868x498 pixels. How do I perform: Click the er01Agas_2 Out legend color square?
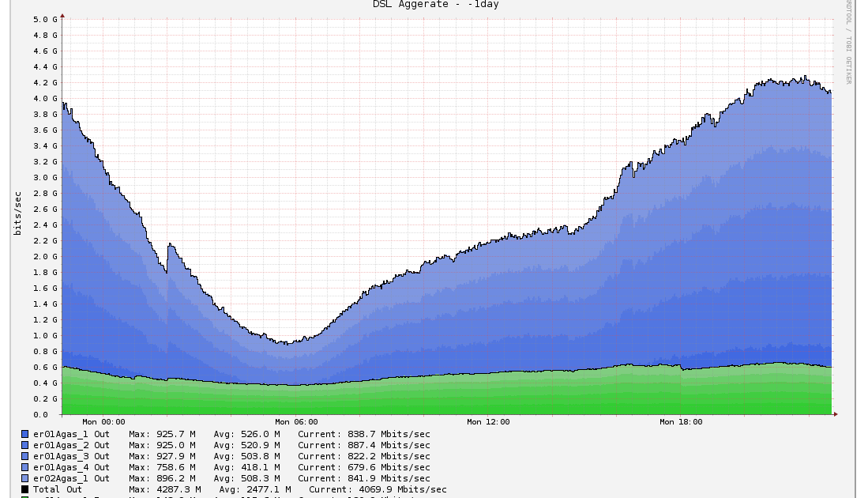[x=25, y=445]
